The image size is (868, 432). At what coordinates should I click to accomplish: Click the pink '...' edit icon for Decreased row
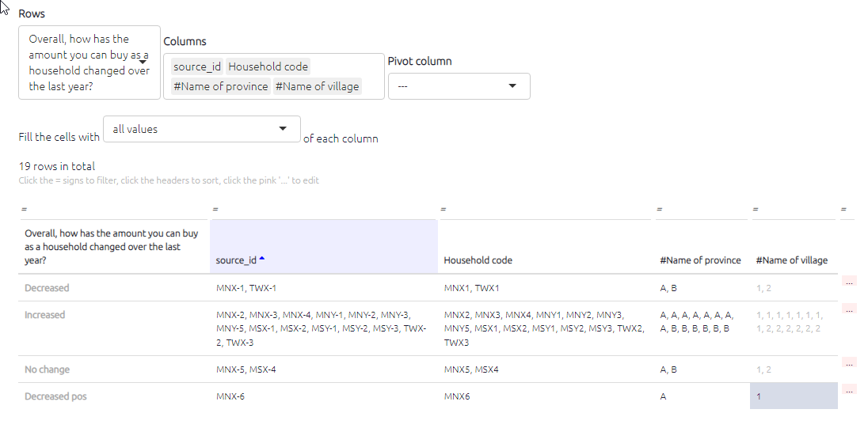pos(850,282)
